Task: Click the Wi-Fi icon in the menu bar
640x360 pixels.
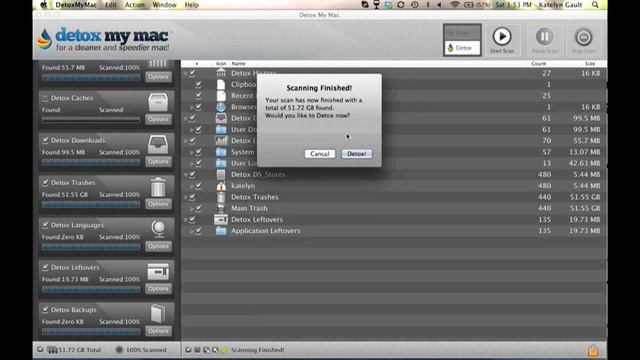Action: [455, 5]
